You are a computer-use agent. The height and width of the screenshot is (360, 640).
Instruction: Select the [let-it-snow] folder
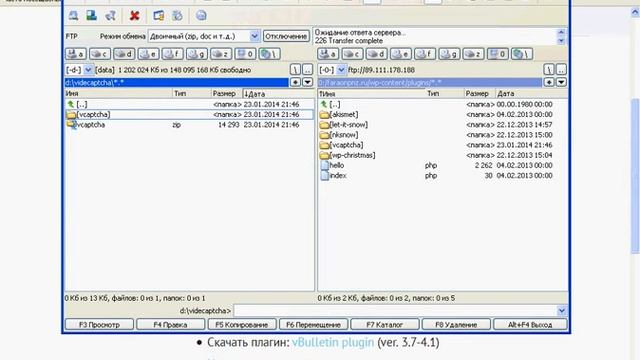pos(442,125)
